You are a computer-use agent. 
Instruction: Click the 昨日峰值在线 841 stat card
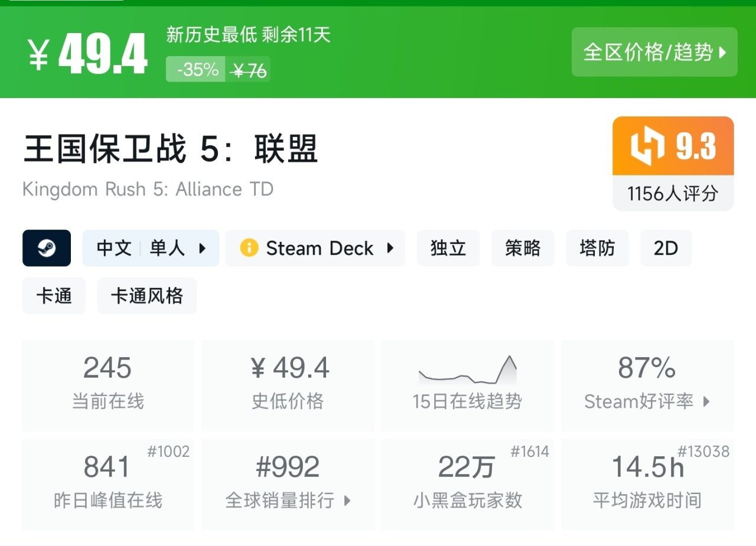[x=107, y=484]
